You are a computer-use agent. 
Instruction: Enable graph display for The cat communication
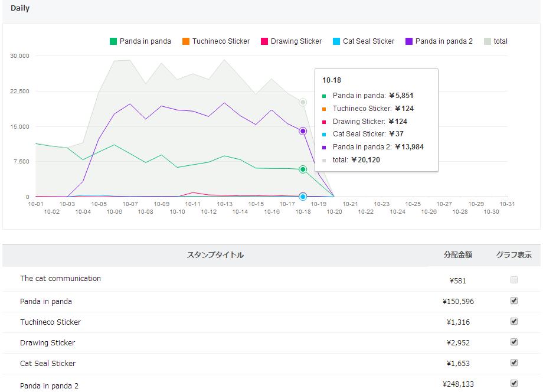coord(514,280)
